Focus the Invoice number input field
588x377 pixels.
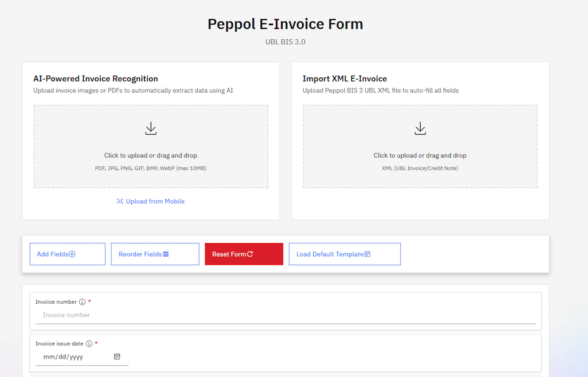(286, 315)
